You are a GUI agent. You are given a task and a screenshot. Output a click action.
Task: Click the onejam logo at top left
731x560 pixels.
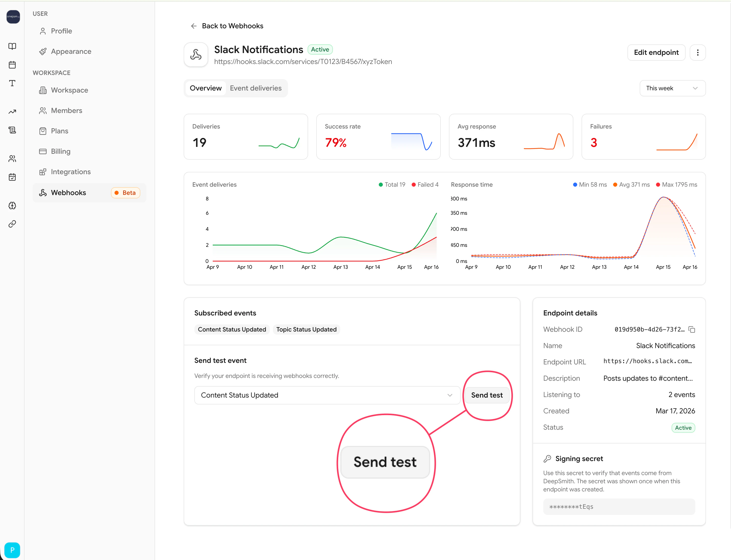coord(13,16)
